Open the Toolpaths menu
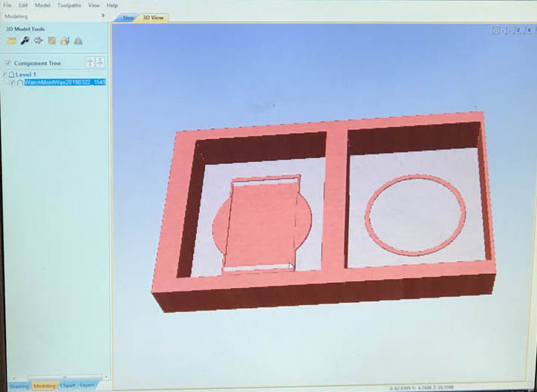 [x=69, y=5]
